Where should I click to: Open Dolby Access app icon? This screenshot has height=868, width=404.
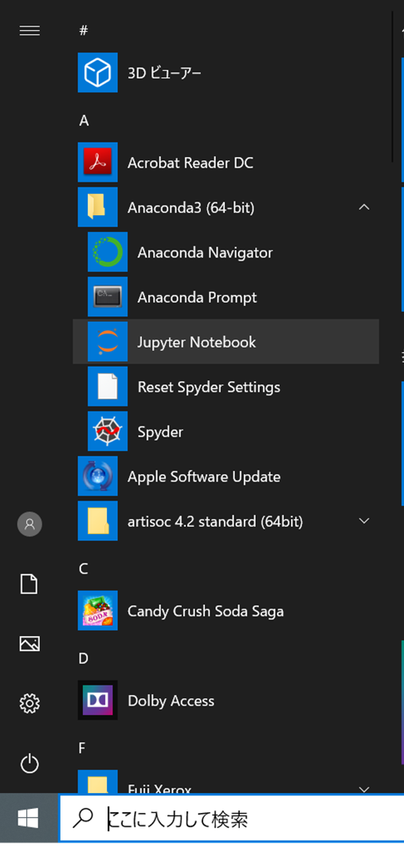pyautogui.click(x=97, y=701)
